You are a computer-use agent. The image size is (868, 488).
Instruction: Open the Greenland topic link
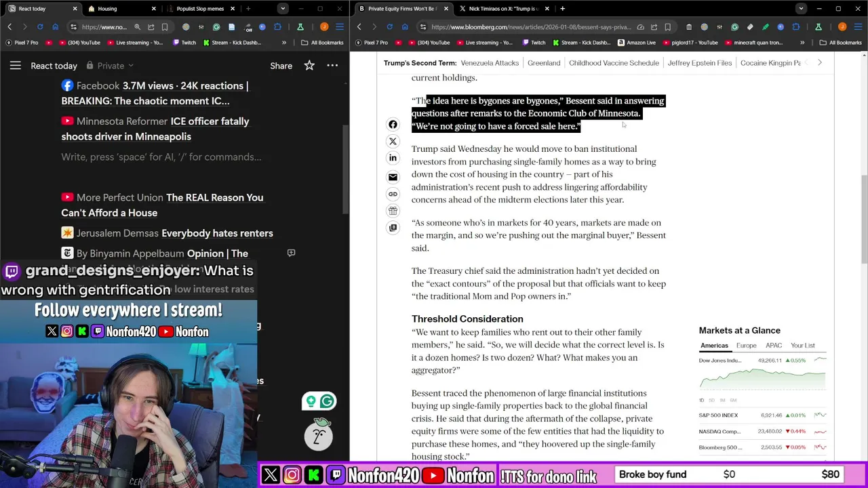pyautogui.click(x=544, y=63)
